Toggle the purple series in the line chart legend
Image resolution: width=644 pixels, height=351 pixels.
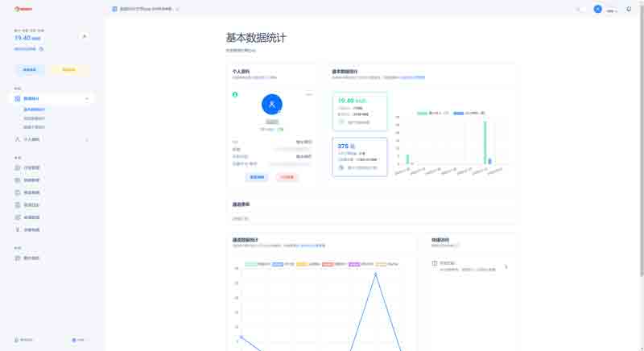(x=353, y=264)
